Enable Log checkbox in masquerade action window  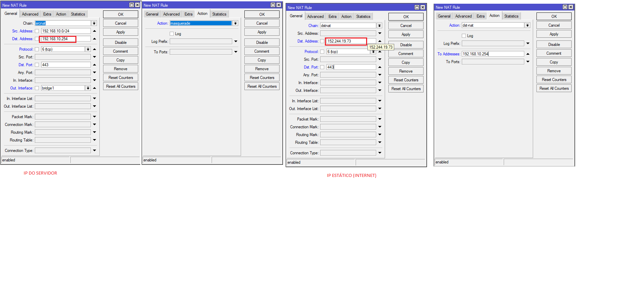(x=172, y=34)
